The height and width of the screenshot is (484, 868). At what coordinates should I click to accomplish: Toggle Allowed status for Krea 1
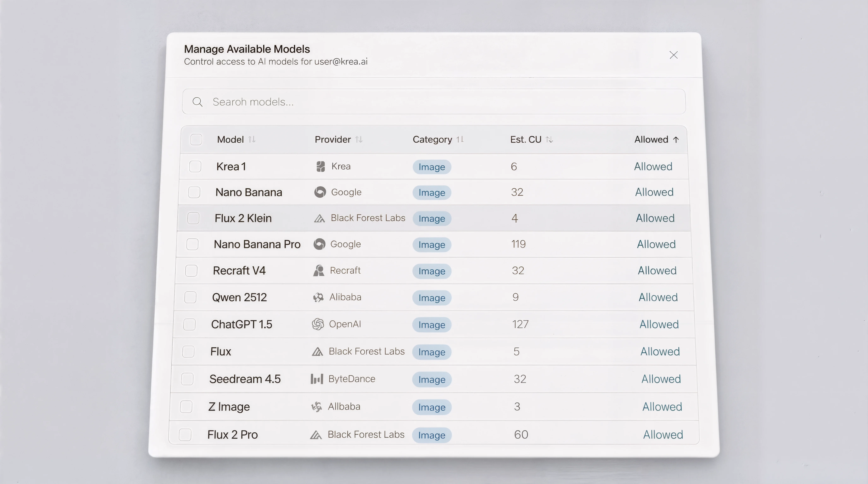click(x=653, y=166)
